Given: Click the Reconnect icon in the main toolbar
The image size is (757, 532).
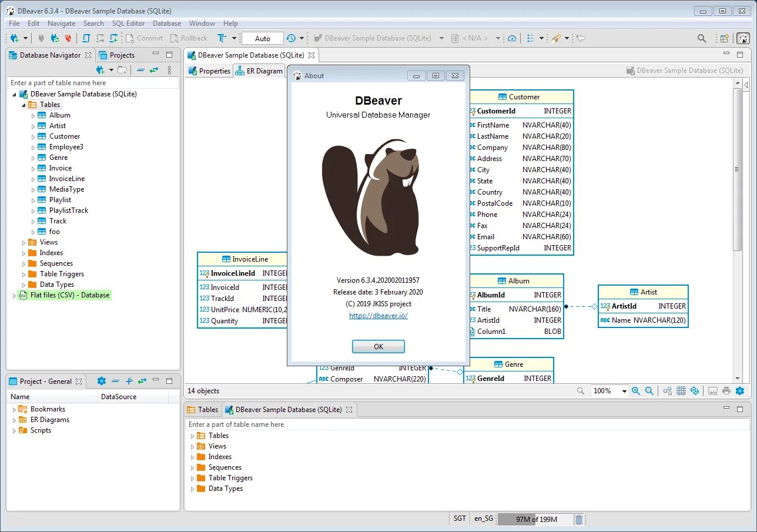Looking at the screenshot, I should pos(55,38).
